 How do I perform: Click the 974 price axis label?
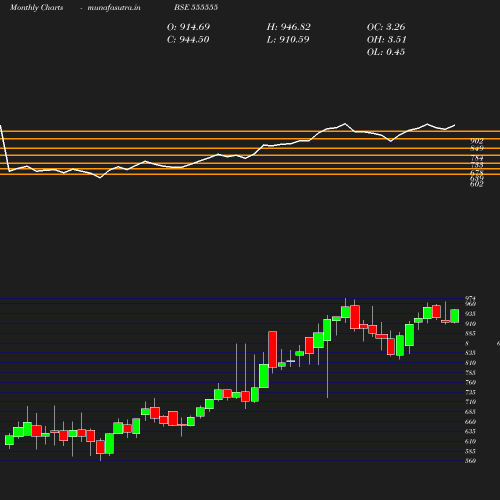pyautogui.click(x=470, y=298)
